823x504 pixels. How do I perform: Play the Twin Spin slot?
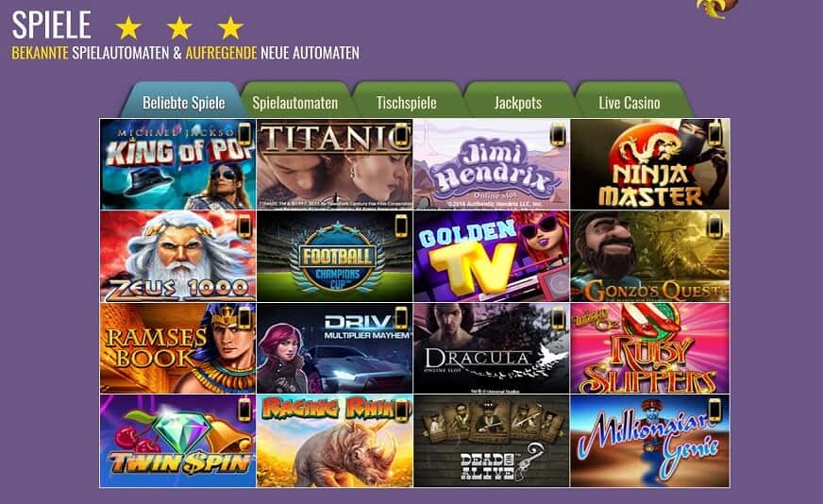[x=178, y=441]
